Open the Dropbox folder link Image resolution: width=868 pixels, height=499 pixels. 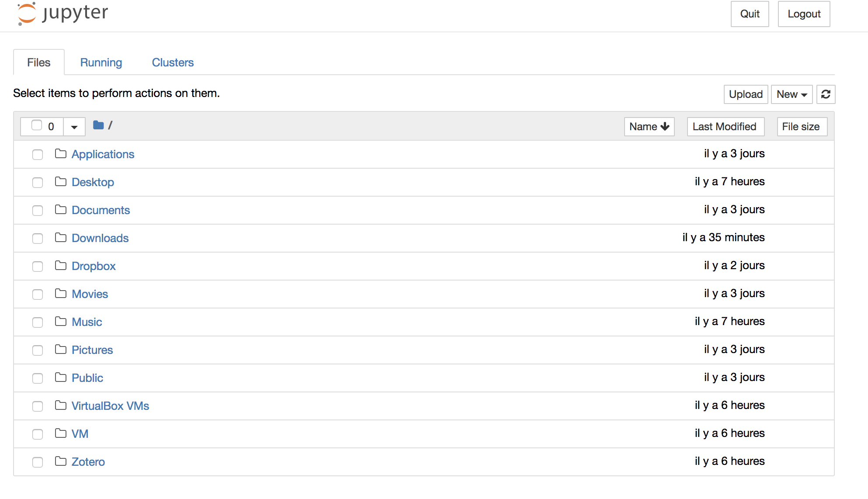pyautogui.click(x=94, y=266)
